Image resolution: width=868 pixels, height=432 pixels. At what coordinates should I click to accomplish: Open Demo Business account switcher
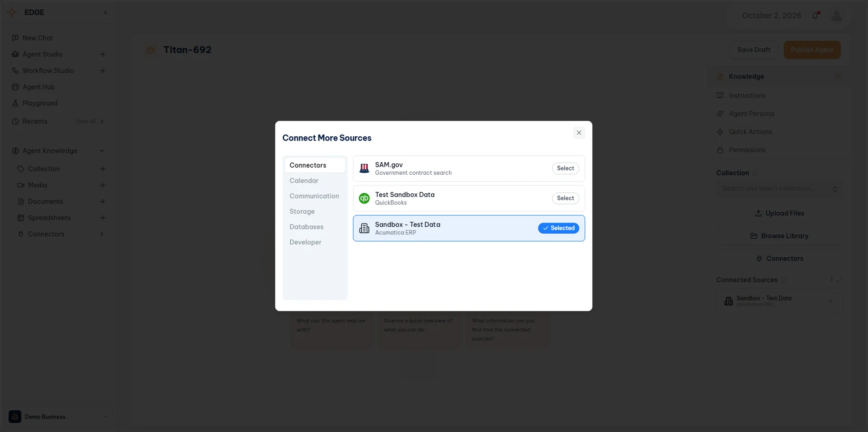coord(58,417)
